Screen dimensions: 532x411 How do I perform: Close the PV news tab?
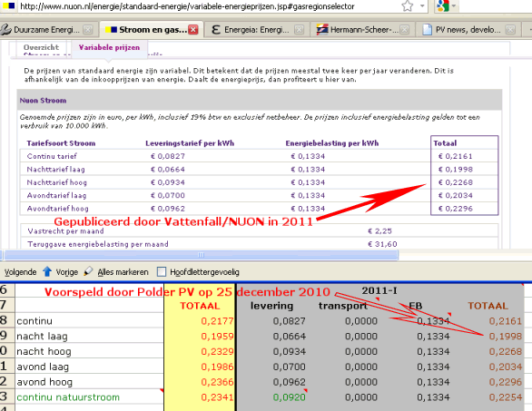tap(510, 30)
